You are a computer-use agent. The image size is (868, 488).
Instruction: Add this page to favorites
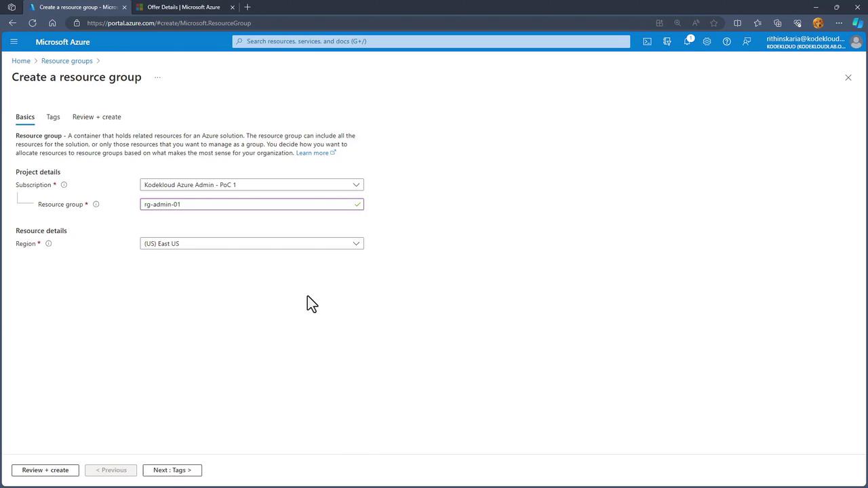(x=714, y=23)
